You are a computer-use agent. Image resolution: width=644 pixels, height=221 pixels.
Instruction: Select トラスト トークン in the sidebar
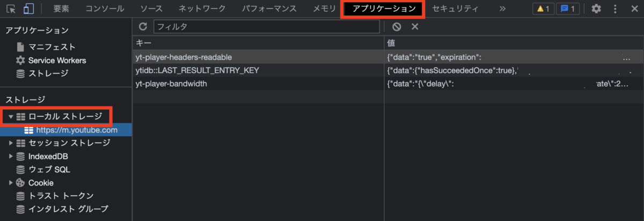(61, 196)
